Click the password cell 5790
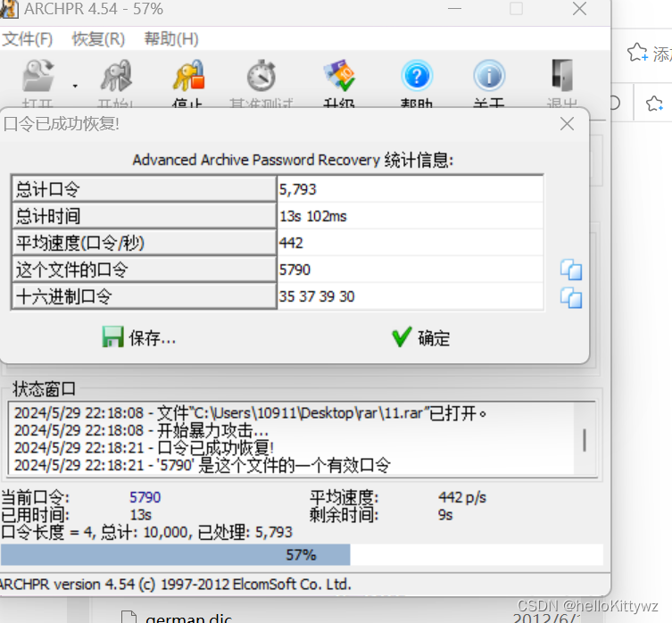This screenshot has height=623, width=672. click(295, 270)
